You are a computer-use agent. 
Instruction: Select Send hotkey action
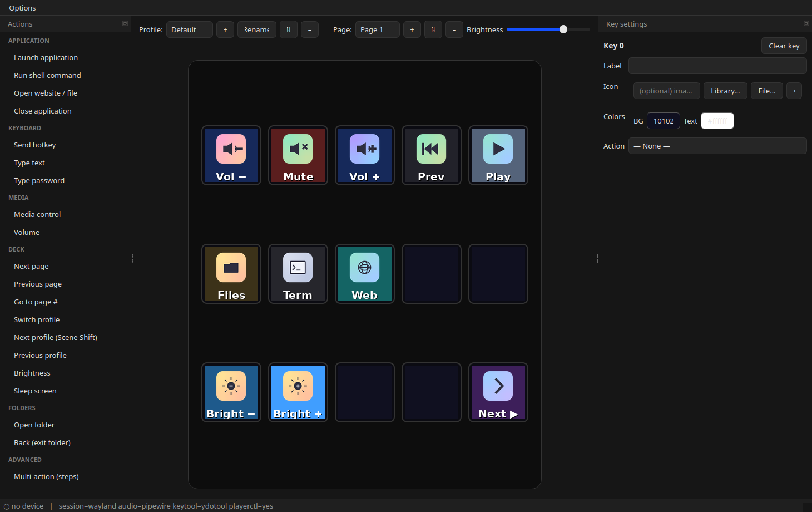coord(66,145)
